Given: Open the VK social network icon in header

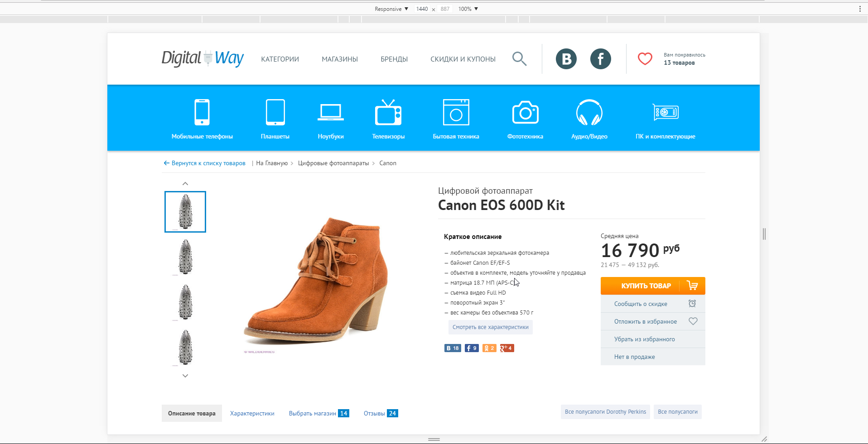Looking at the screenshot, I should click(566, 59).
